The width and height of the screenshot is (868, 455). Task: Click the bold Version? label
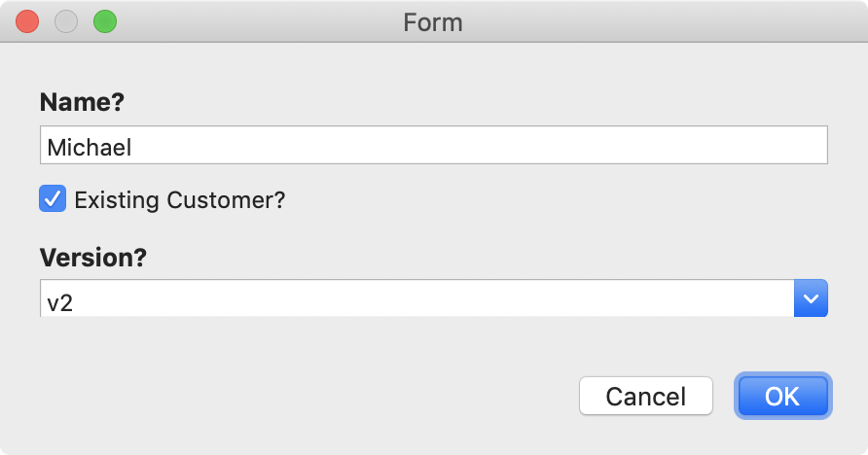[93, 258]
